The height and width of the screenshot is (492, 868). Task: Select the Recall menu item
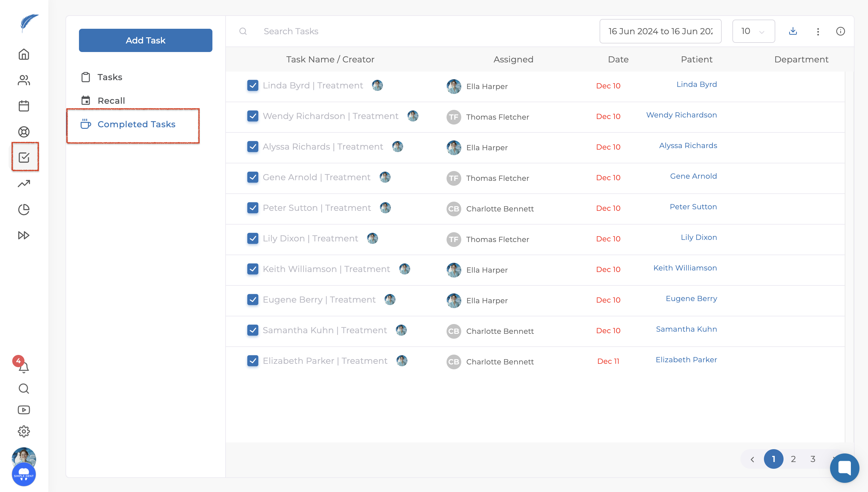pos(111,101)
